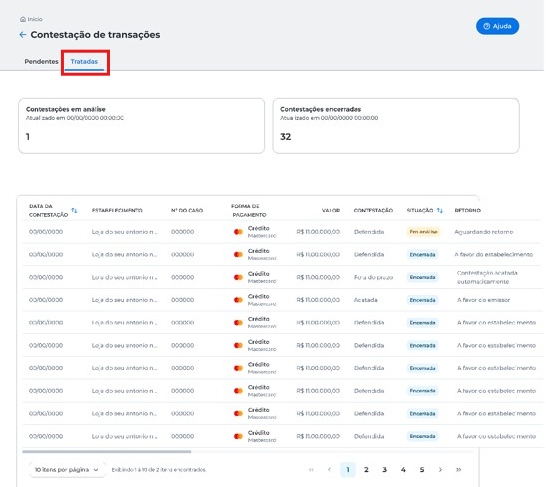Select the Tratadas tab

pyautogui.click(x=84, y=61)
